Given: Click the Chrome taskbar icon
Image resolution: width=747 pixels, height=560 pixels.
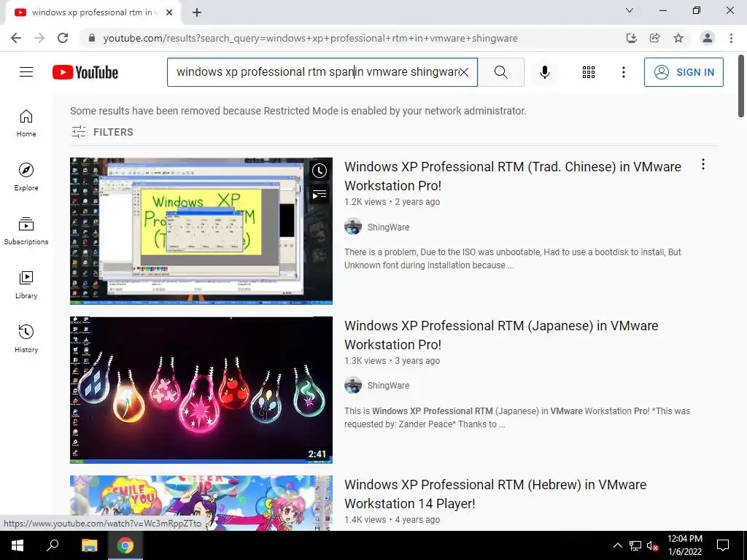Looking at the screenshot, I should 125,545.
